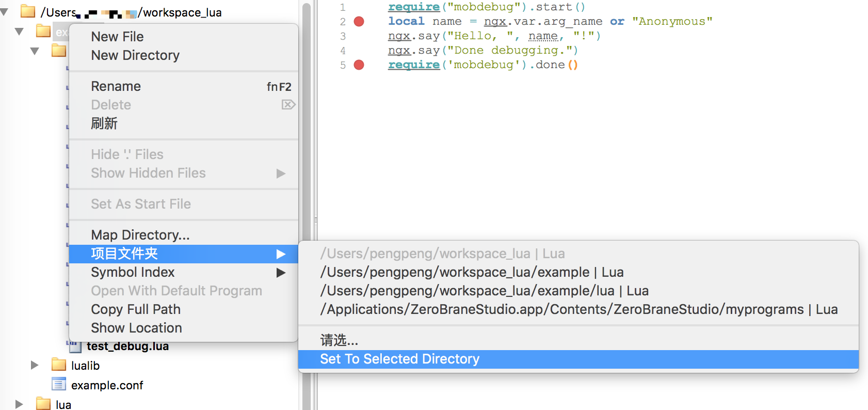Click the 'local' keyword on line 2
This screenshot has height=410, width=868.
(406, 21)
